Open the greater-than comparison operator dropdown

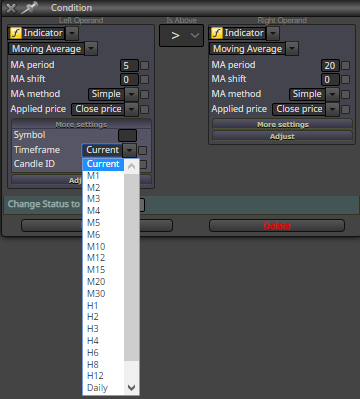181,35
